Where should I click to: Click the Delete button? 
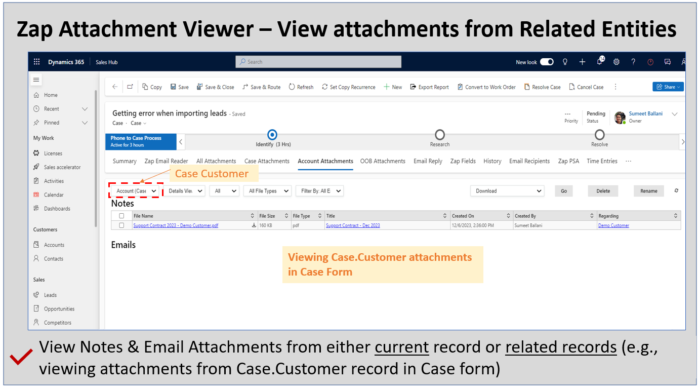(603, 191)
